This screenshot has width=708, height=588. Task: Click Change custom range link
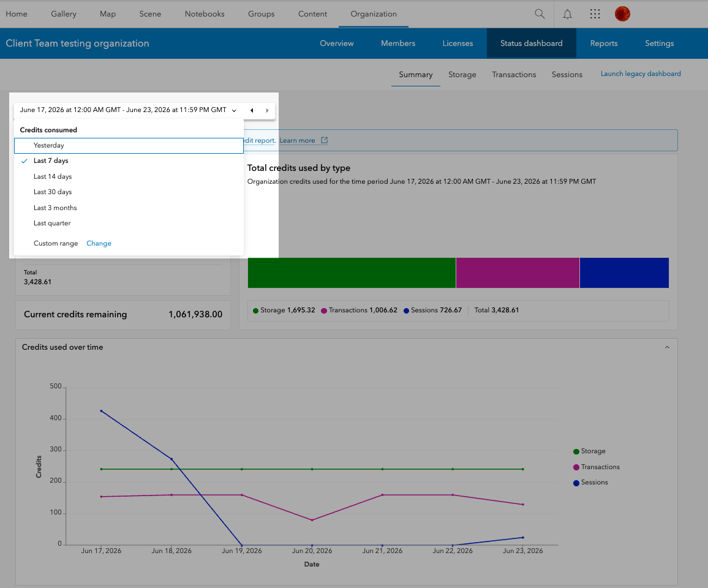point(99,243)
